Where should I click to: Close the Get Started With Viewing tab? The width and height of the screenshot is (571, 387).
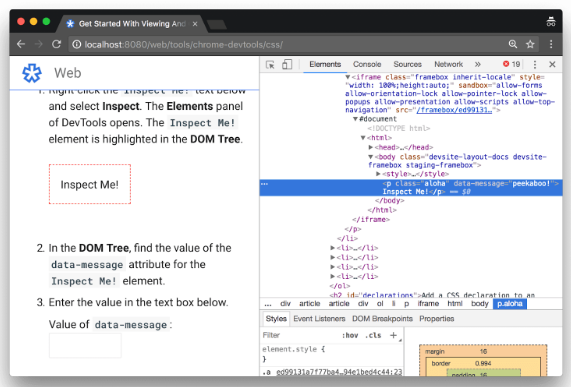tap(195, 24)
